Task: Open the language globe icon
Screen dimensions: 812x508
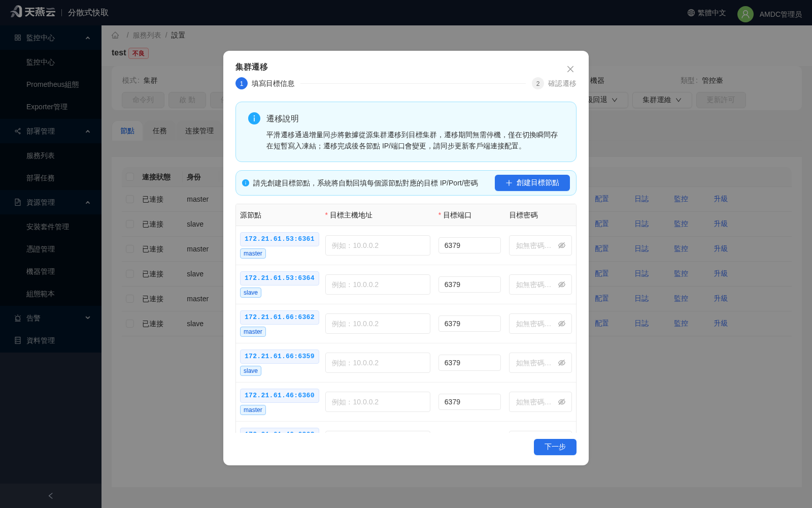Action: click(691, 13)
